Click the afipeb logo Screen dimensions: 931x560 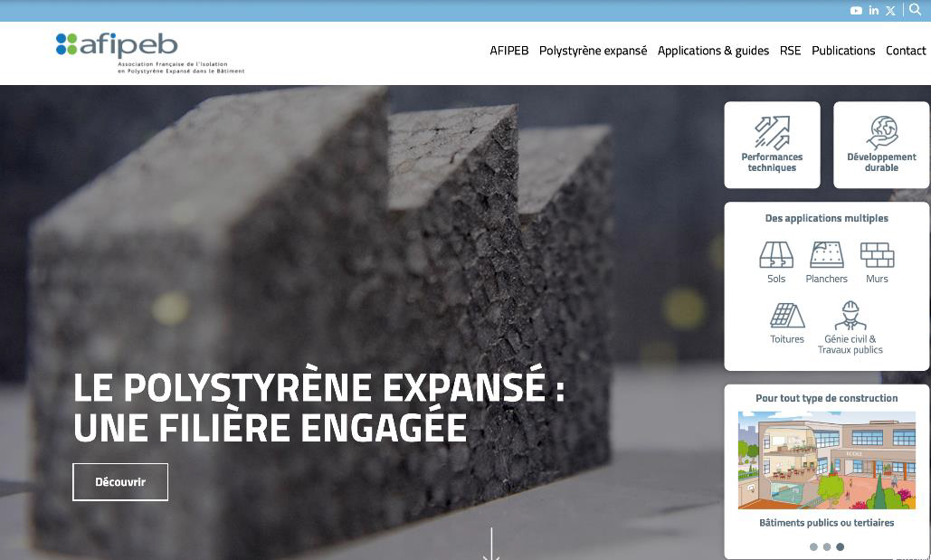150,52
